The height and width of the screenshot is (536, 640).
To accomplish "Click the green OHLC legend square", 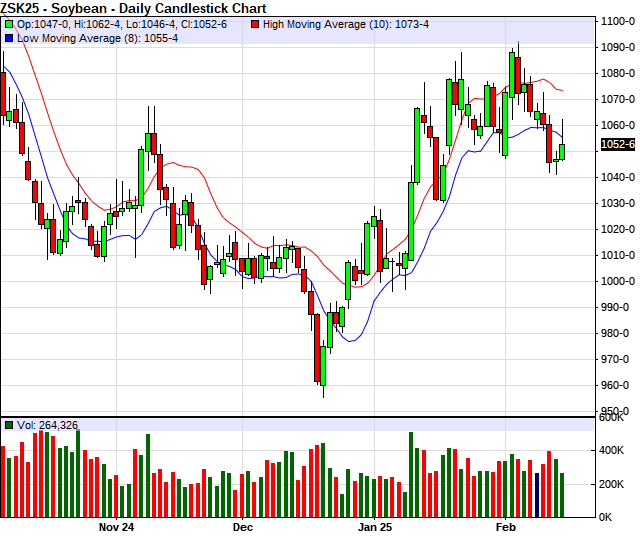I will [x=9, y=23].
